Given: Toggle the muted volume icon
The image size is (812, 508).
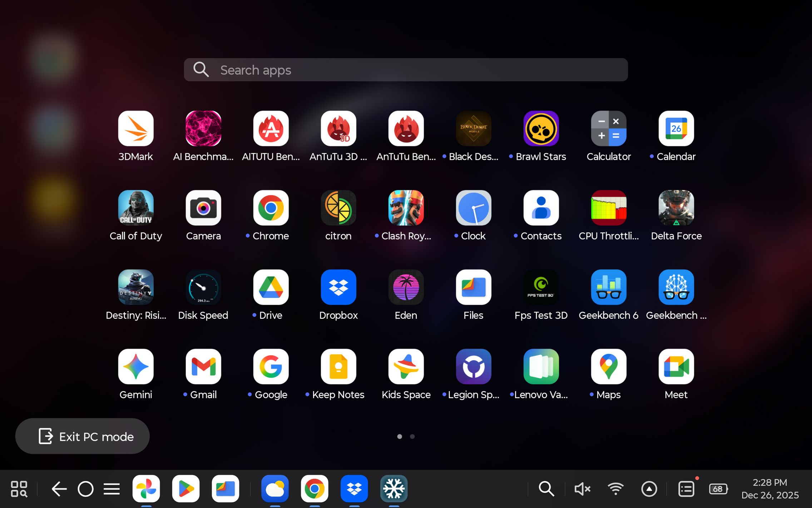Looking at the screenshot, I should click(582, 489).
